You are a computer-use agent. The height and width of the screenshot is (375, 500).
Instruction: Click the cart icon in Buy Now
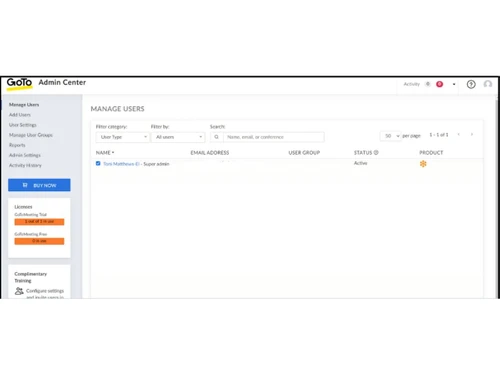pos(25,185)
